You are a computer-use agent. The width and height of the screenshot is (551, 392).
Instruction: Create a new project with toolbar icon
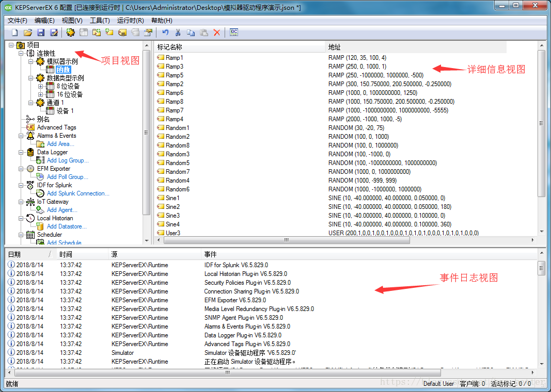15,32
